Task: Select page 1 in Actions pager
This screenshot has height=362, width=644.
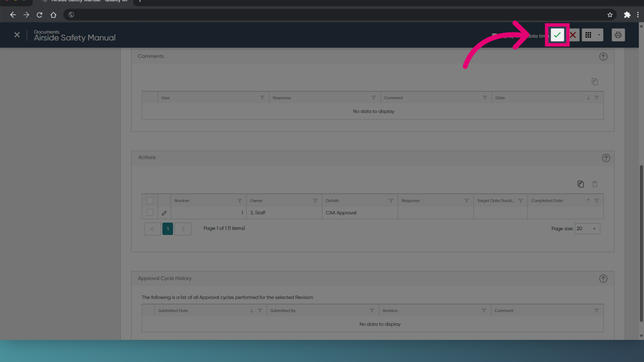Action: (x=168, y=229)
